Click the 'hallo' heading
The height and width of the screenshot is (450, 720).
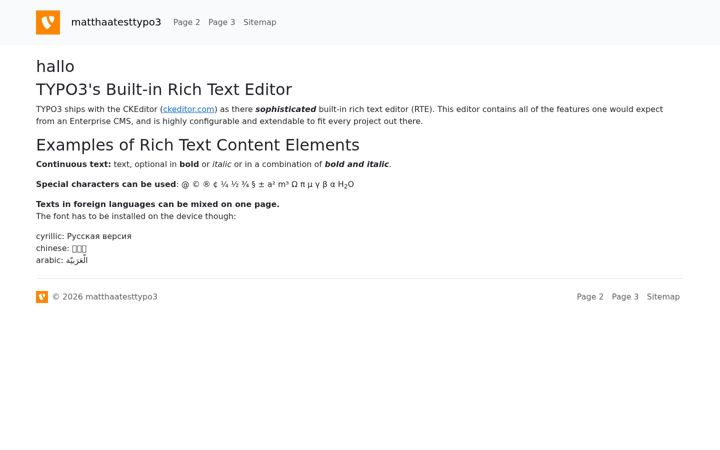55,66
